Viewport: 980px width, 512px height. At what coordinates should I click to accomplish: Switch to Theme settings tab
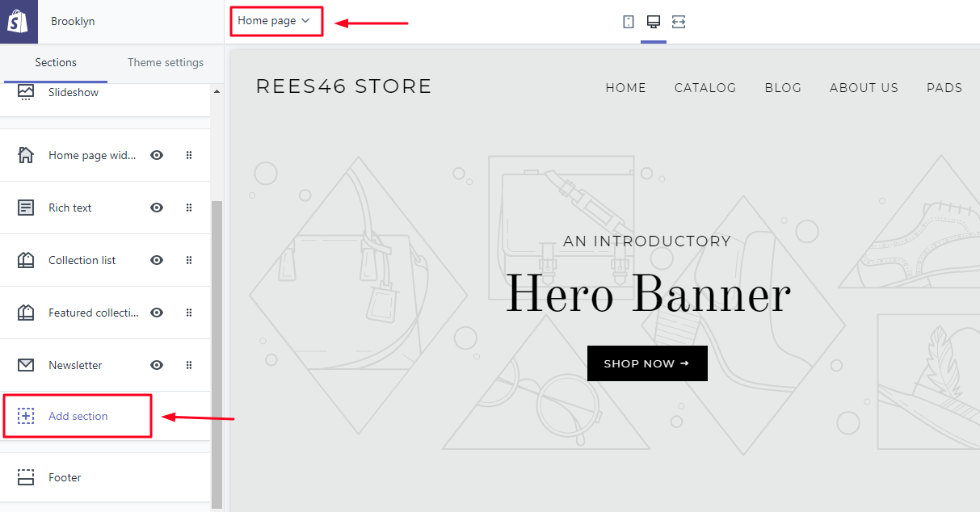point(166,62)
